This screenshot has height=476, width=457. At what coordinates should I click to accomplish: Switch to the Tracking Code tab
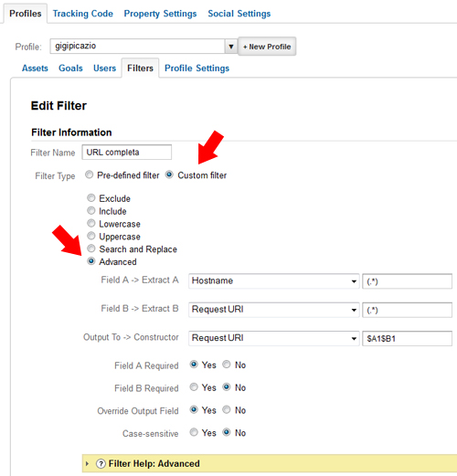pos(83,14)
